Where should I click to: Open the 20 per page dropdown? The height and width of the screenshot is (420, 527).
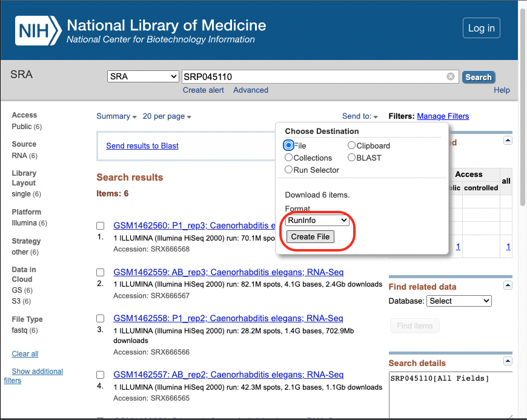[x=167, y=116]
